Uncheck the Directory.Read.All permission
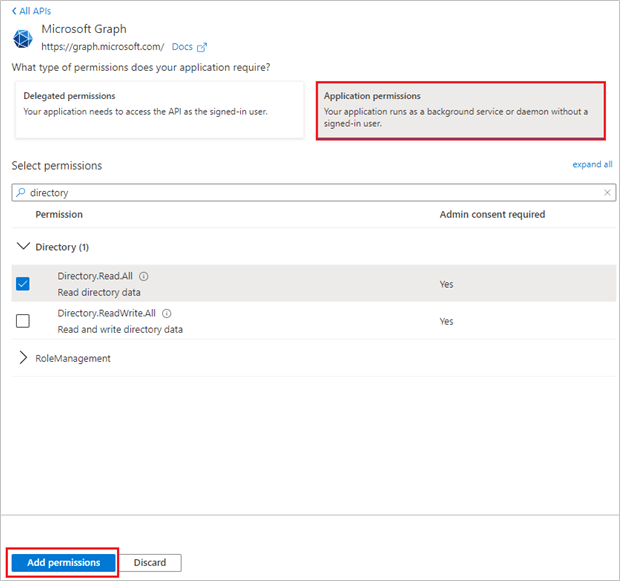This screenshot has width=620, height=581. click(x=23, y=284)
